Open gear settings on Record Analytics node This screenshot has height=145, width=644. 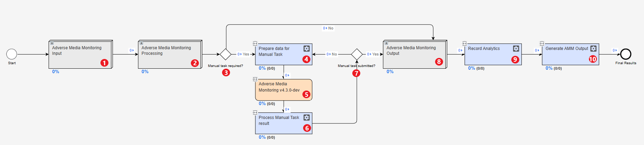coord(516,49)
